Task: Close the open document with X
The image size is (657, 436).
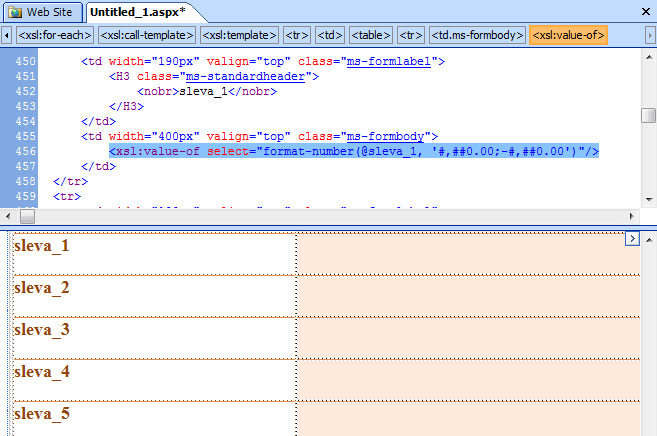Action: (646, 11)
